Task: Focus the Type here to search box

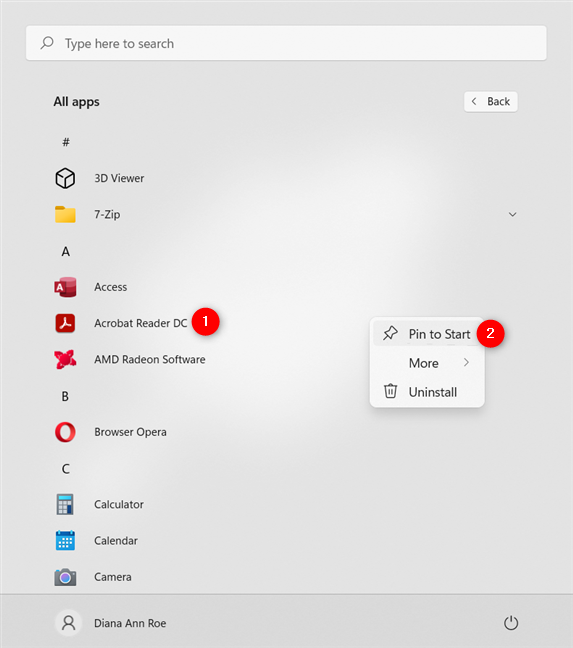Action: 286,43
